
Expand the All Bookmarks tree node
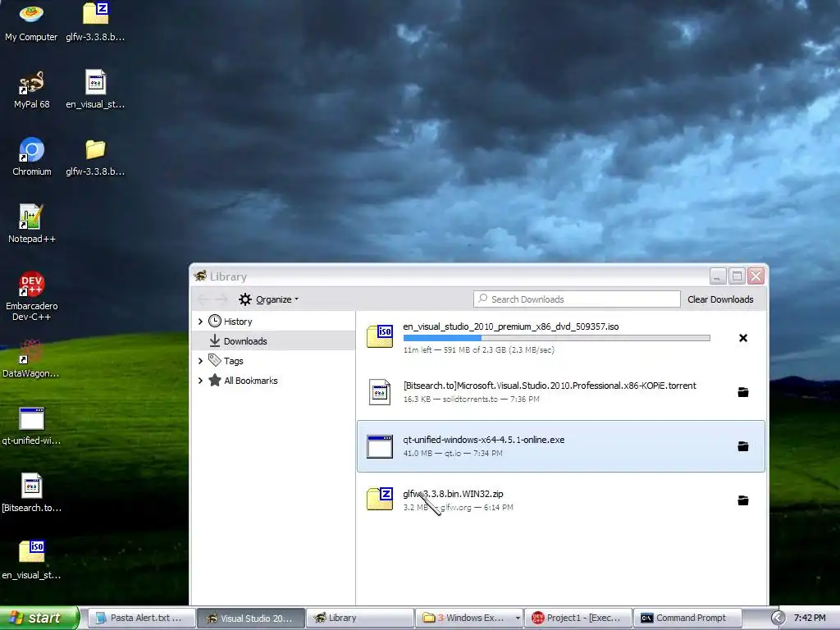(x=200, y=381)
